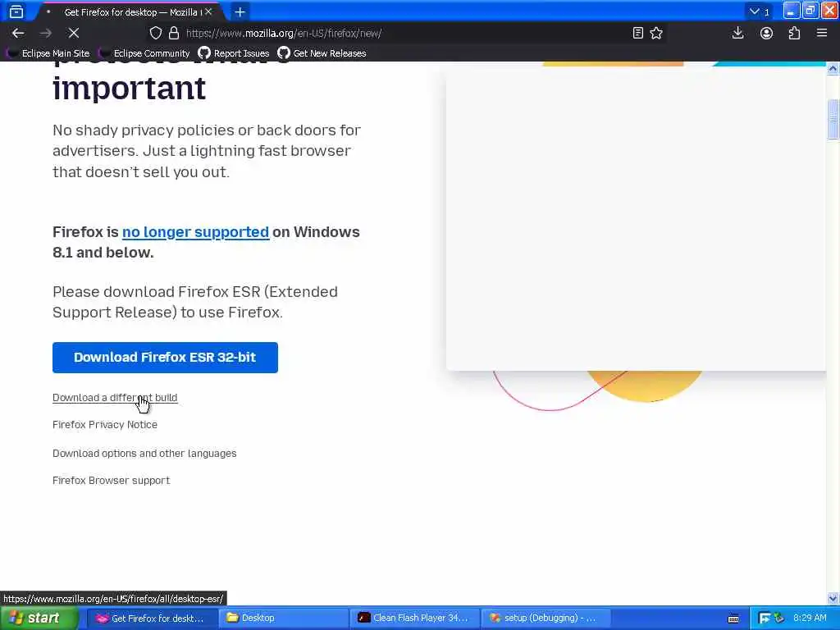
Task: Click the scrollbar up arrow
Action: pos(833,69)
